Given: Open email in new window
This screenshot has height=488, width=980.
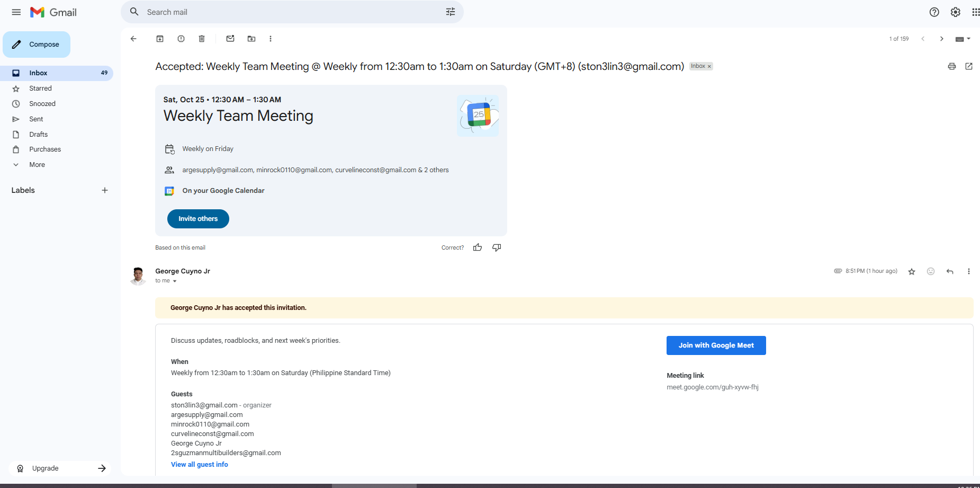Looking at the screenshot, I should 969,66.
